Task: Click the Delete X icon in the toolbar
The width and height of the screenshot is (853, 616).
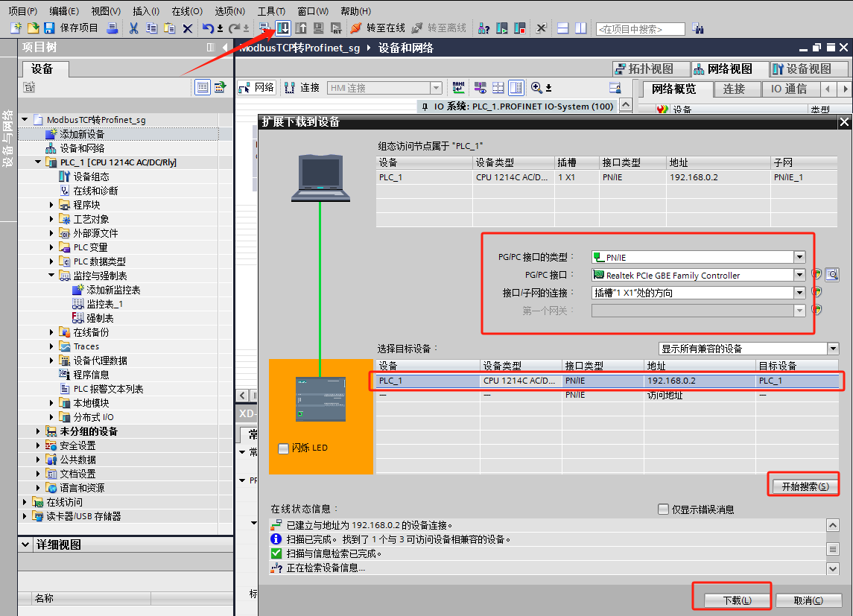Action: coord(188,28)
